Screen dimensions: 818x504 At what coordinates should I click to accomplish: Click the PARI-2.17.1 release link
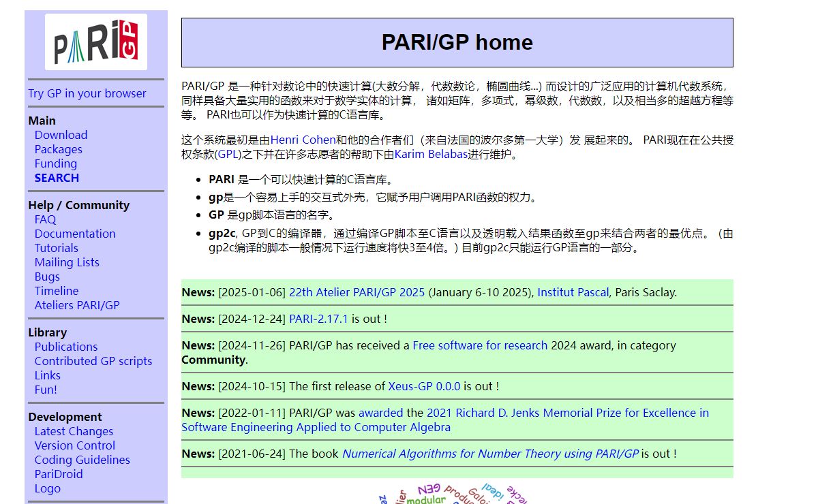pyautogui.click(x=318, y=319)
